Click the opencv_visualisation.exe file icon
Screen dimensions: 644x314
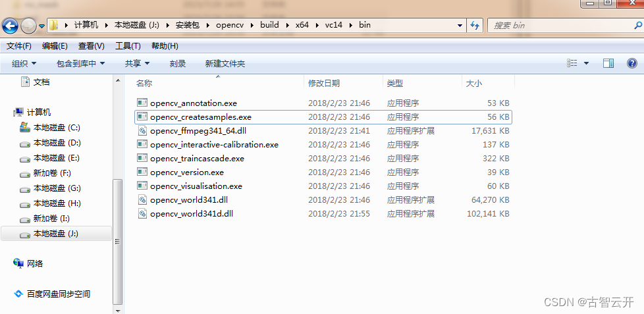pos(142,186)
